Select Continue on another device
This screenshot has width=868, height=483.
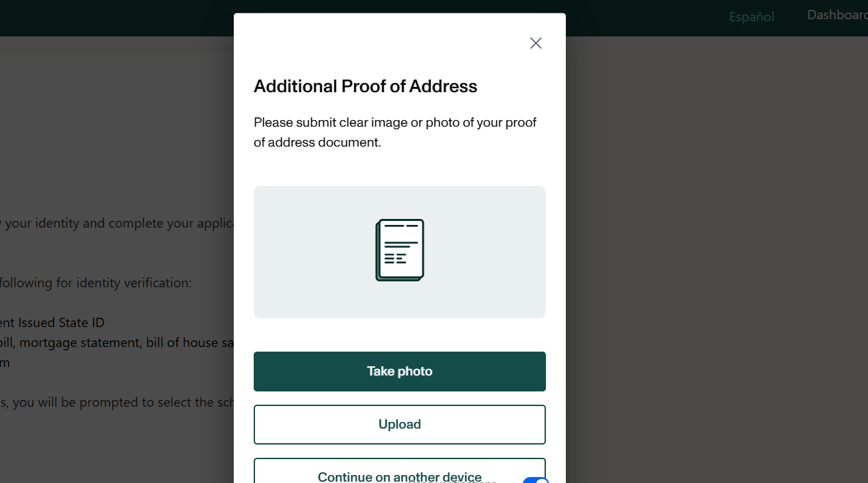[x=400, y=474]
